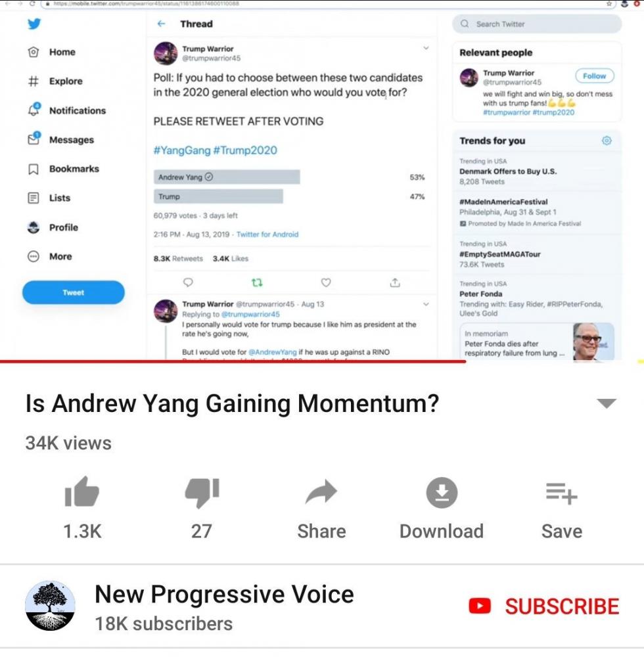Viewport: 644px width, 657px height.
Task: Subscribe to New Progressive Voice
Action: tap(544, 606)
